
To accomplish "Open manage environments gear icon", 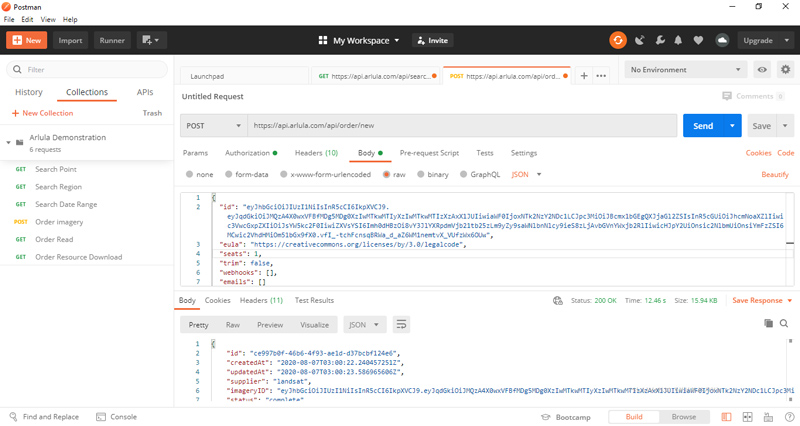I will tap(785, 69).
